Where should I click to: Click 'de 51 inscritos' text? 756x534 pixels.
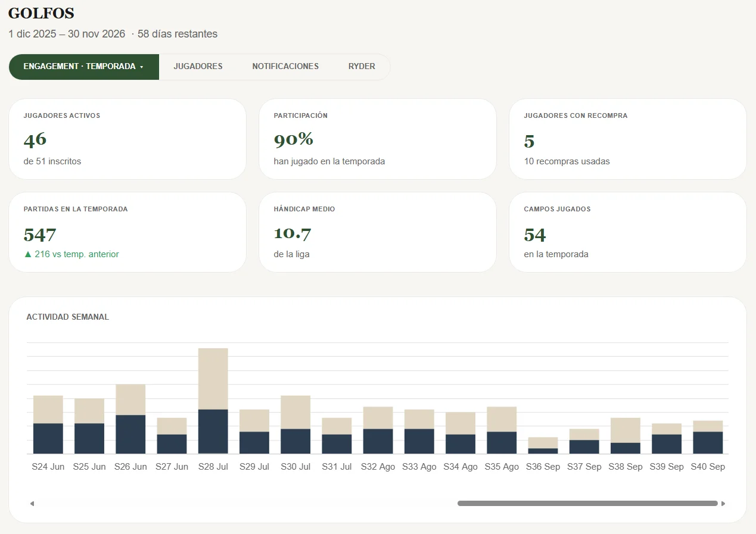[x=52, y=161]
